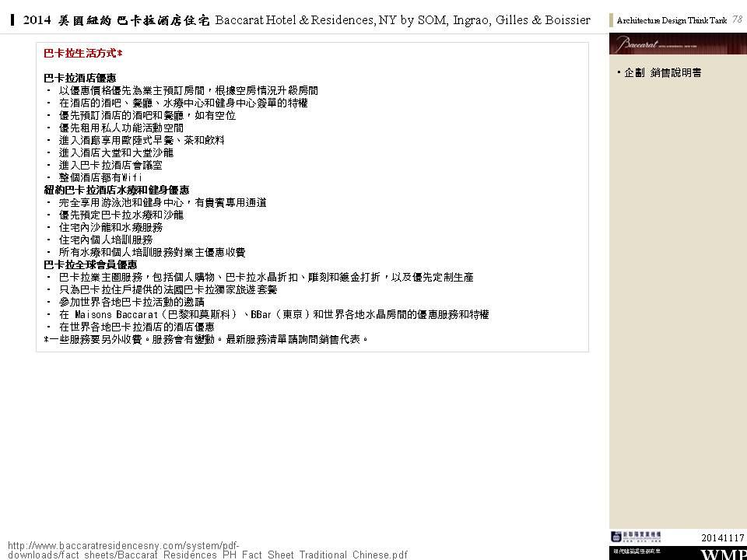This screenshot has width=747, height=560.
Task: Click the tan marker beside Architecture Design Think Tank
Action: [x=612, y=21]
